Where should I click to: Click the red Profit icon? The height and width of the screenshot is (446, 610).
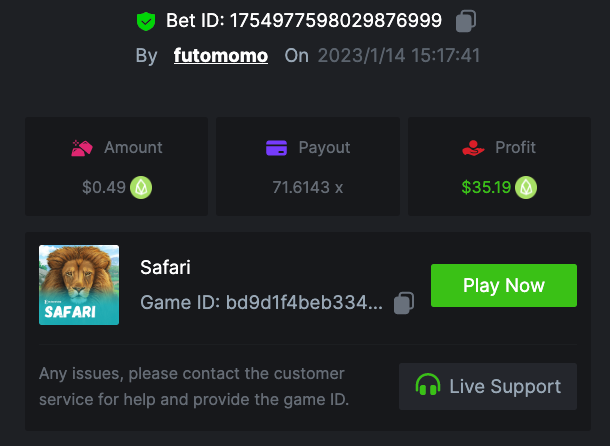pyautogui.click(x=473, y=148)
